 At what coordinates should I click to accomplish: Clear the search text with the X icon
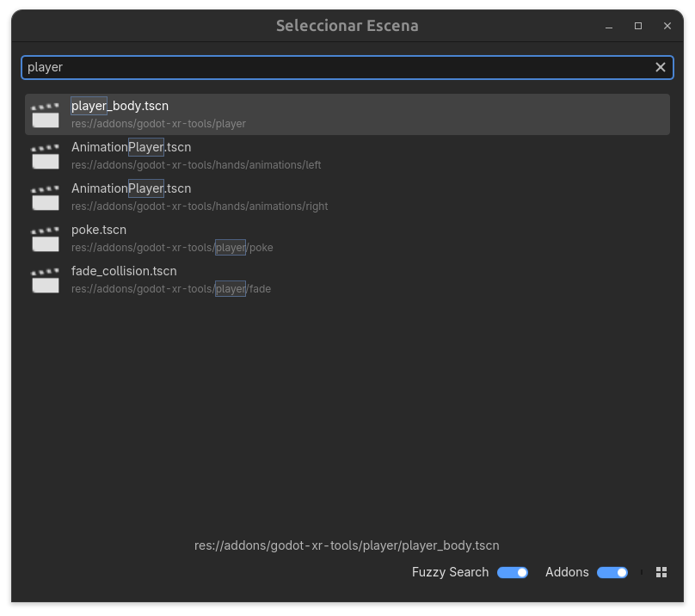pyautogui.click(x=661, y=67)
